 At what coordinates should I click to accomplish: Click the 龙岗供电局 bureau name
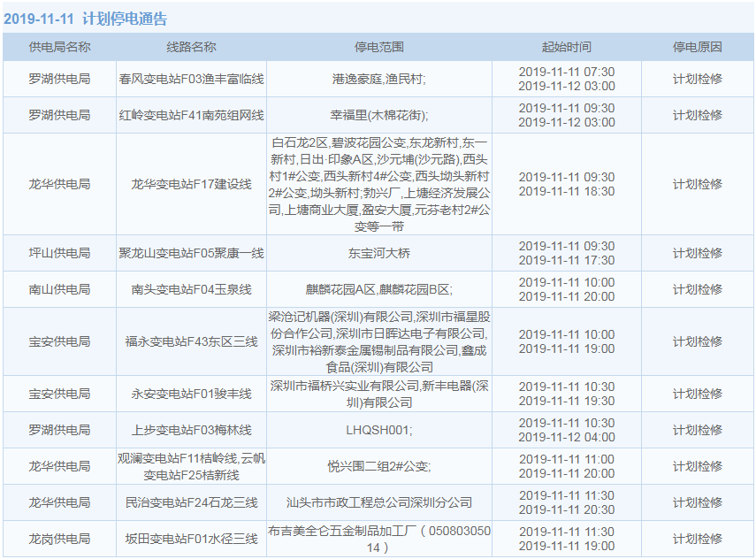click(59, 539)
